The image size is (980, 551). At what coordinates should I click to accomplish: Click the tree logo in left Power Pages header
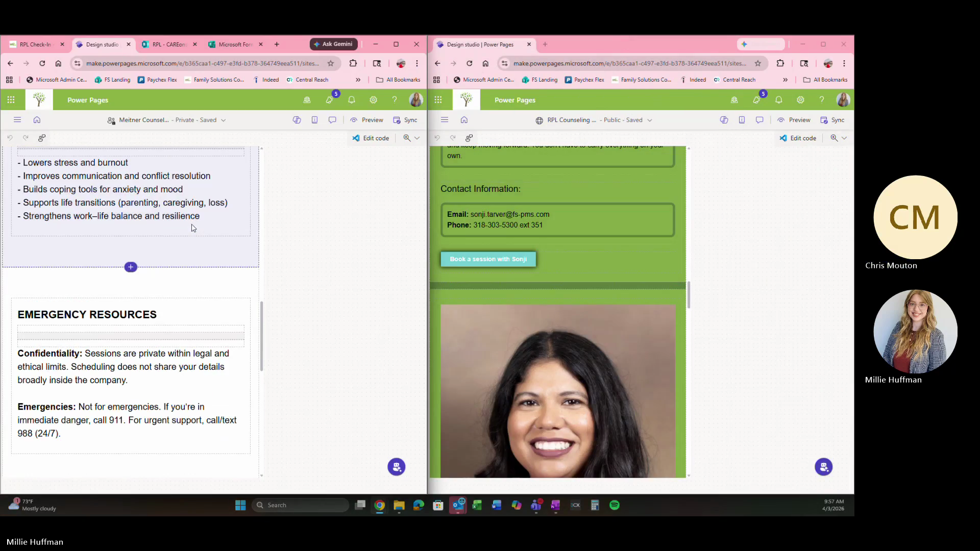[39, 100]
